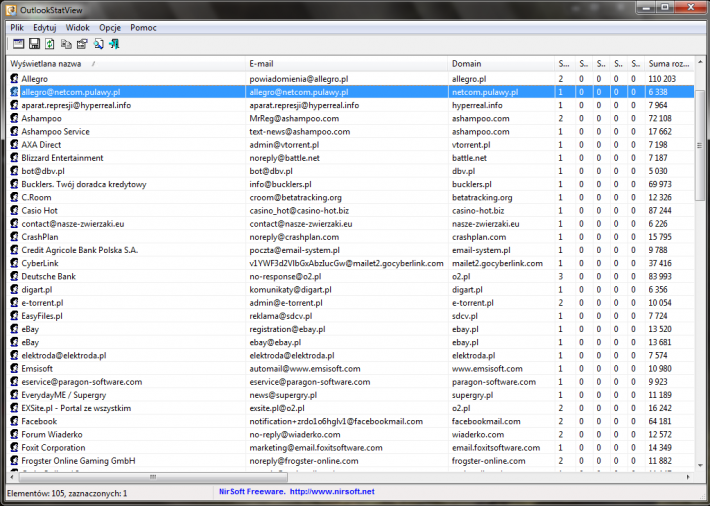Select the elektroda@elektroda.pl display name
710x506 pixels.
tap(64, 355)
